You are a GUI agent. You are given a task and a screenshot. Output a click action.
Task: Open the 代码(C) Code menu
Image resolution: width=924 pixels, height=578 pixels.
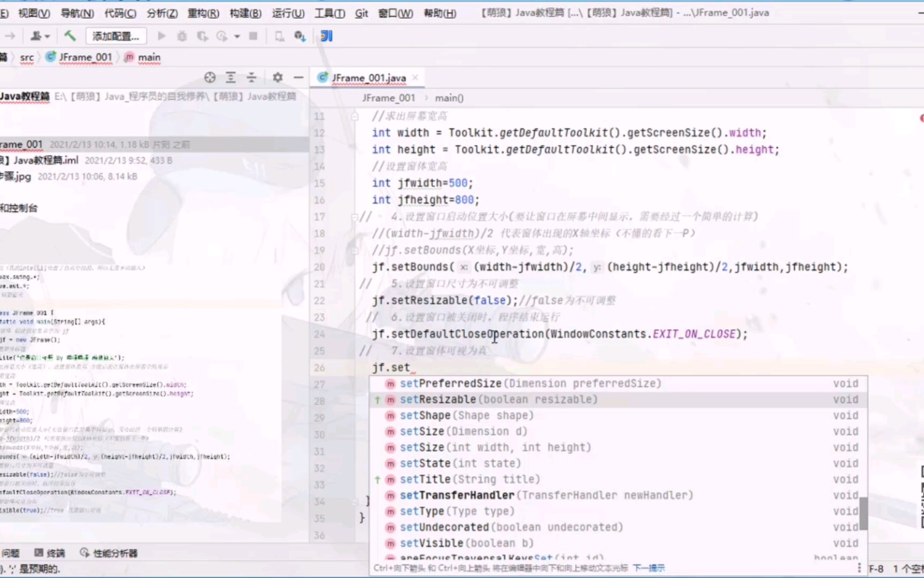pyautogui.click(x=120, y=13)
